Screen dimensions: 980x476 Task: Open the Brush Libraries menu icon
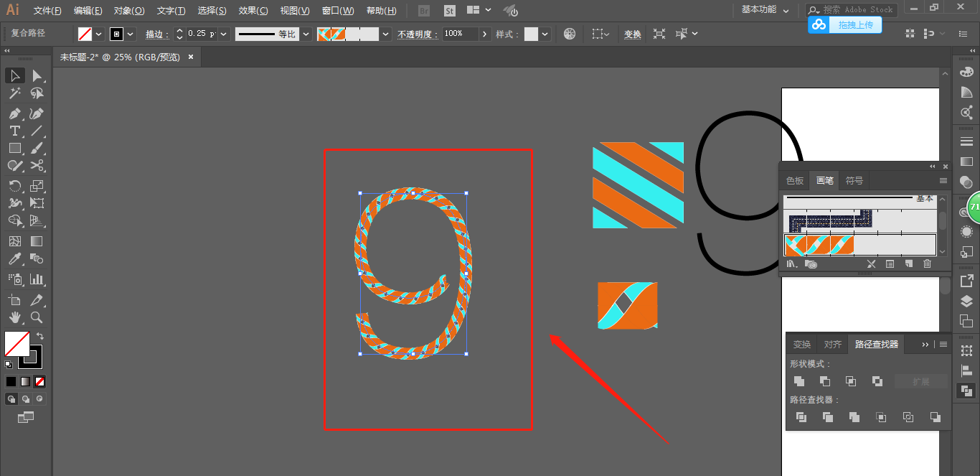point(792,264)
